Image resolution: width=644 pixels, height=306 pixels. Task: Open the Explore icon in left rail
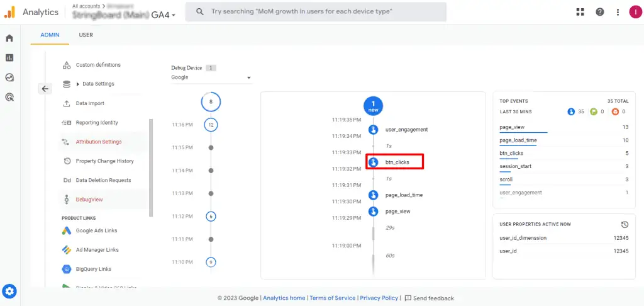[x=9, y=77]
